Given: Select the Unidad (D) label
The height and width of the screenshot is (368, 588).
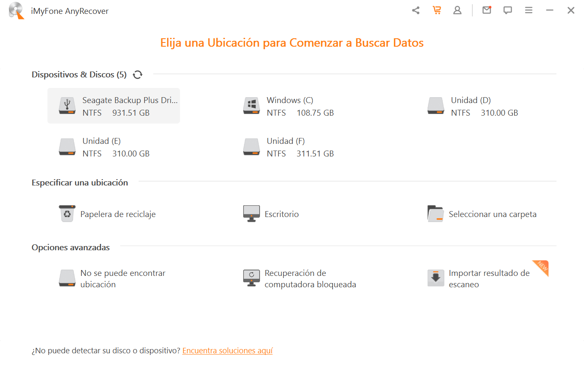Looking at the screenshot, I should (471, 100).
